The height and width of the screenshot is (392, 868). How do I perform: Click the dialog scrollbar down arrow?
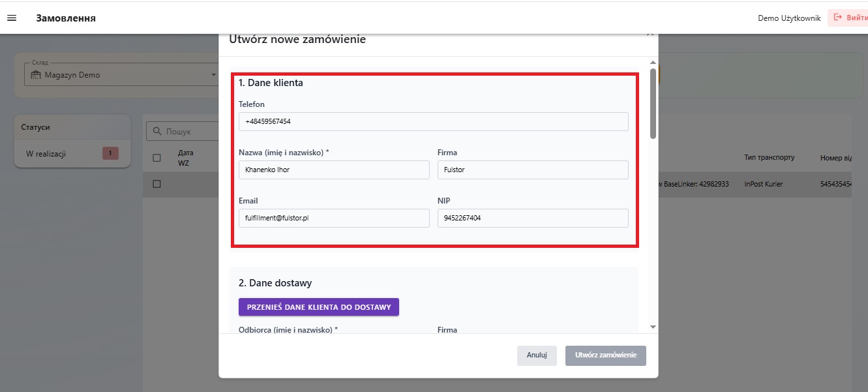653,327
